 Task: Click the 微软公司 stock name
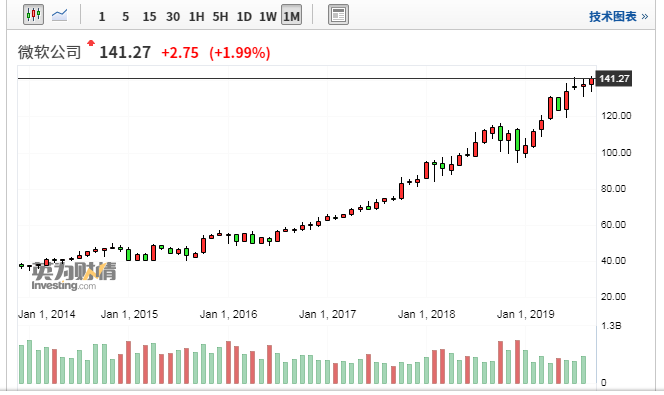pyautogui.click(x=50, y=52)
